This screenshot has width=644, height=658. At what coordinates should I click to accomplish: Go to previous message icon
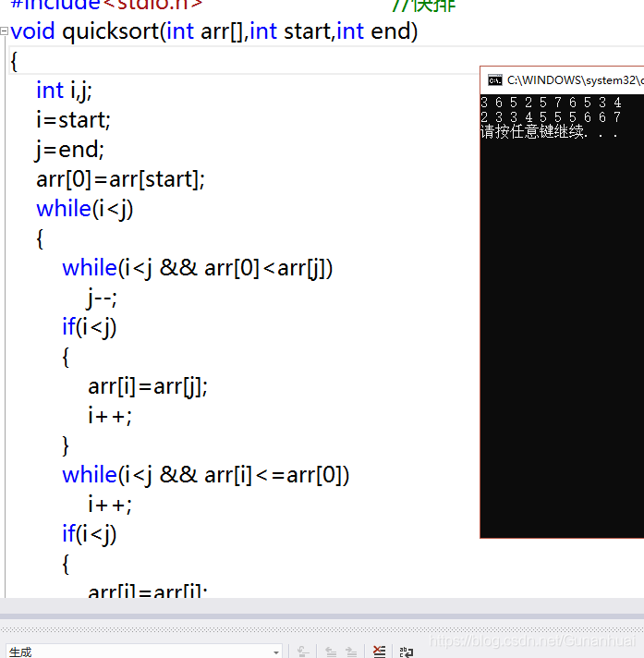coord(331,652)
